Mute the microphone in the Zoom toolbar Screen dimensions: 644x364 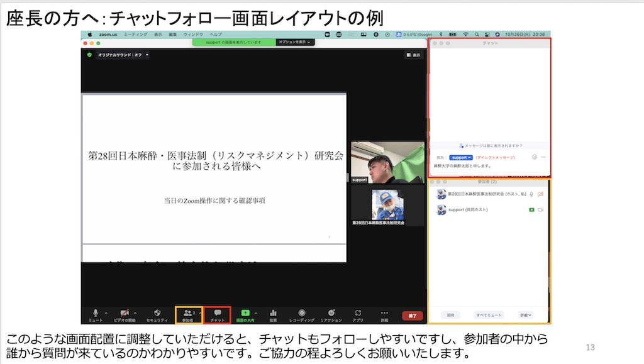(x=94, y=312)
